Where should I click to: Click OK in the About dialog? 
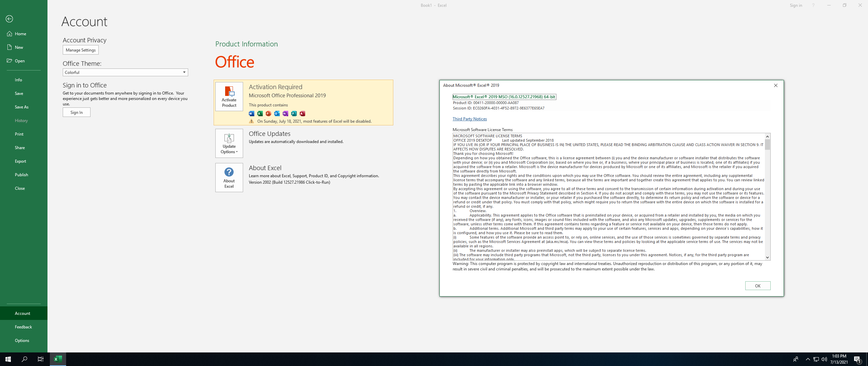pyautogui.click(x=758, y=286)
